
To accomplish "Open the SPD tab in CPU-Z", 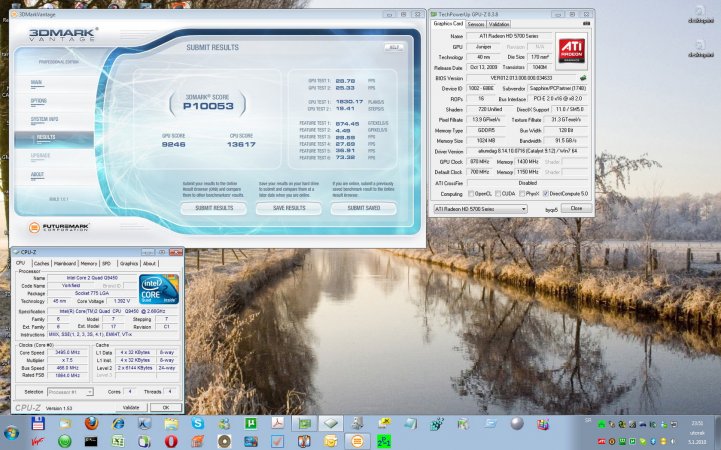I will (106, 263).
